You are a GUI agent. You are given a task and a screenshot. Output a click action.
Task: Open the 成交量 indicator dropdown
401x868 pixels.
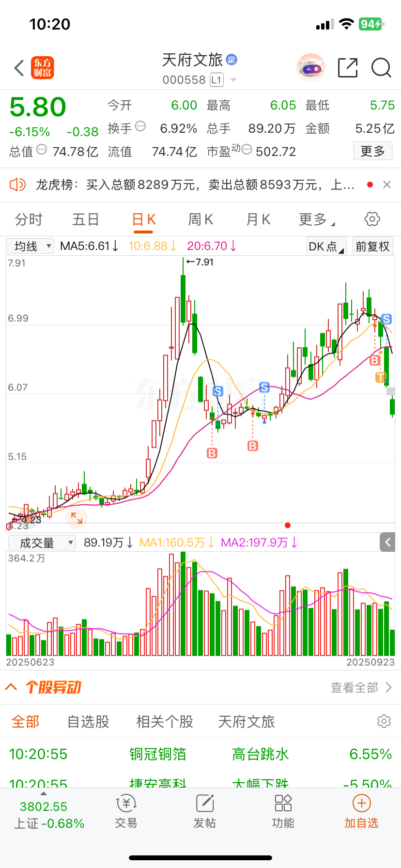(42, 542)
